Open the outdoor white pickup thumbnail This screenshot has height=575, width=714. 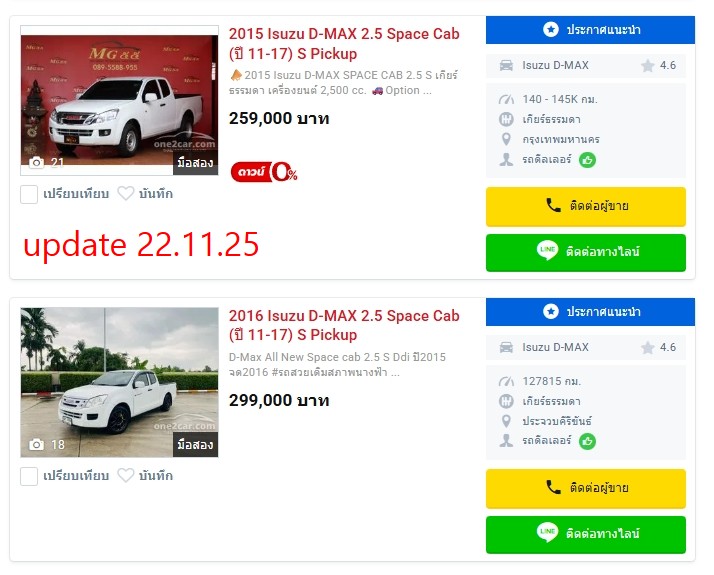(x=119, y=382)
